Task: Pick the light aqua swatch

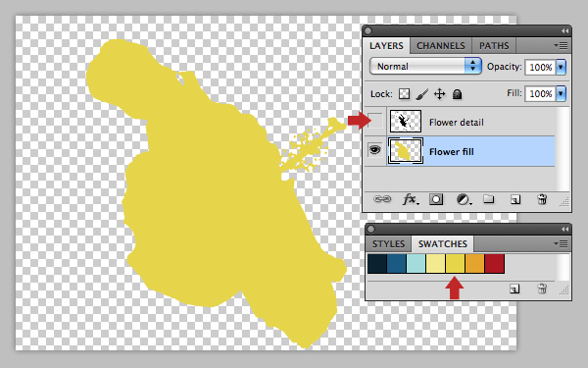Action: click(x=416, y=264)
